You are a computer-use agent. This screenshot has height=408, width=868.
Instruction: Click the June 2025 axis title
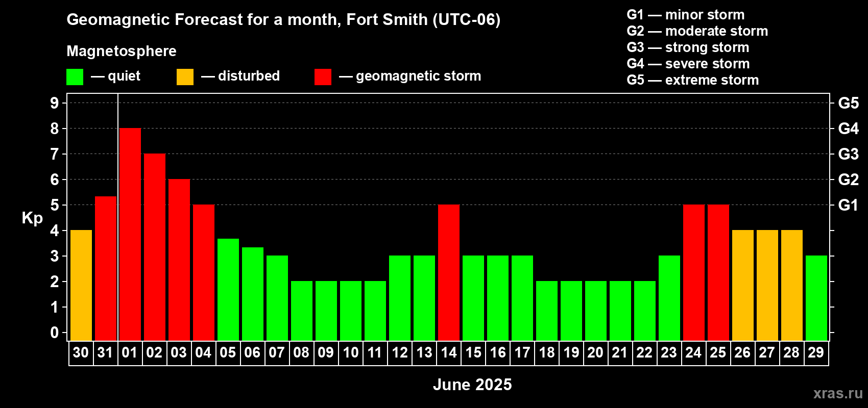(472, 385)
